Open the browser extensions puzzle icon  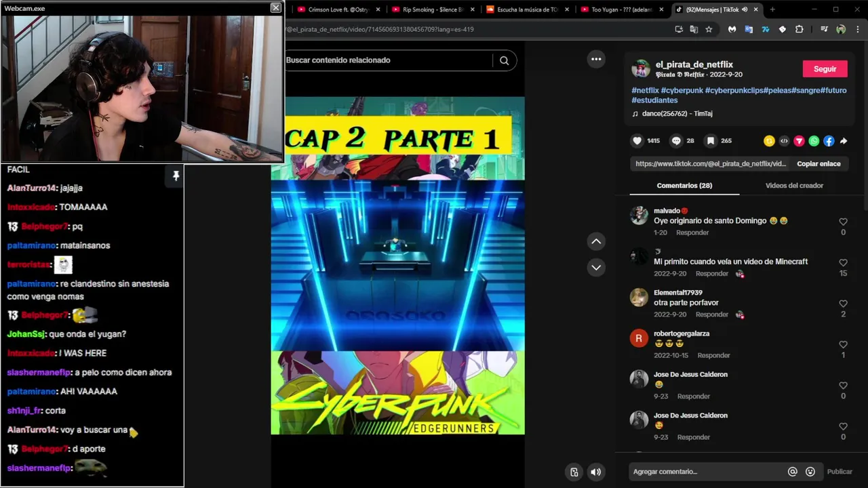tap(799, 29)
